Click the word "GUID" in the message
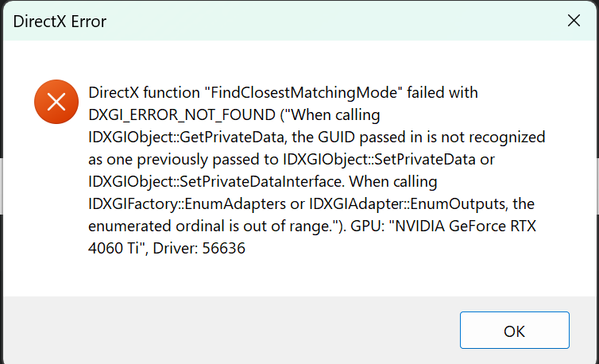The image size is (599, 364). click(x=337, y=137)
